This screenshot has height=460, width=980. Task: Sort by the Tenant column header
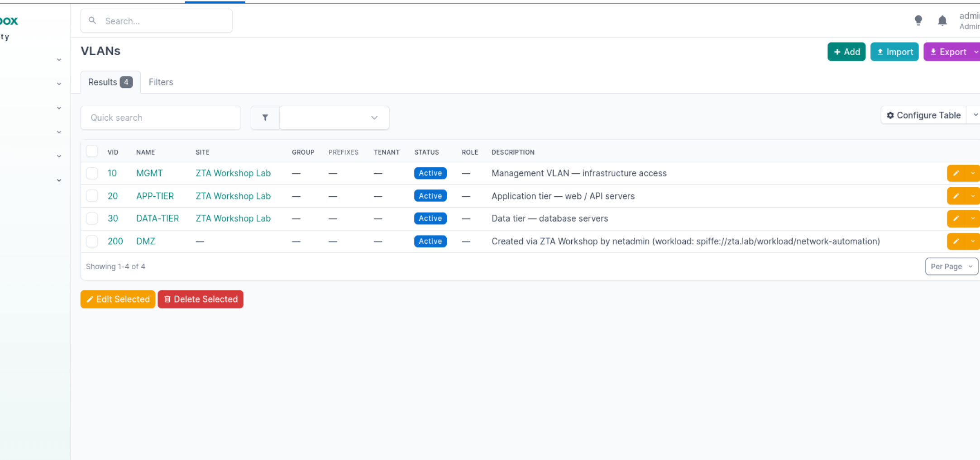click(387, 152)
